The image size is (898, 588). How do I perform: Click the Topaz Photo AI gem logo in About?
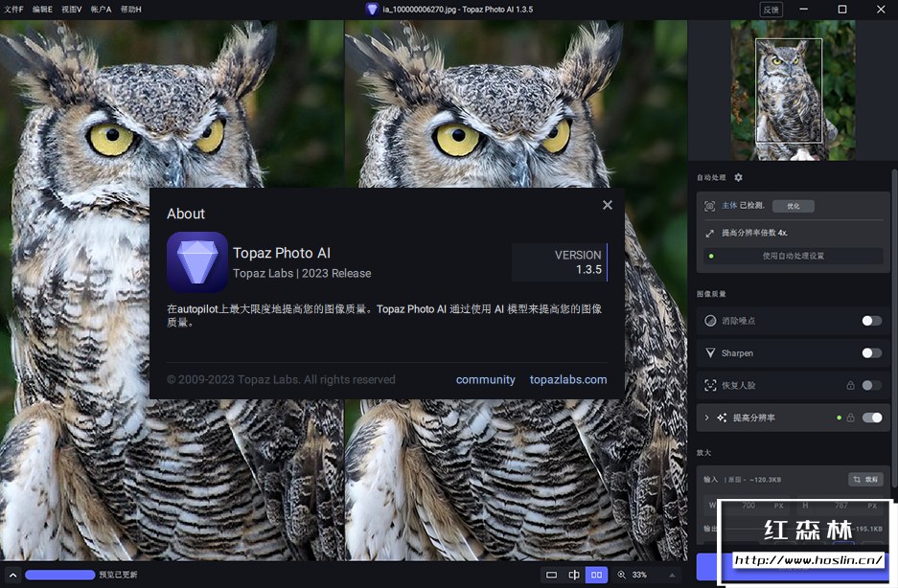pos(197,262)
